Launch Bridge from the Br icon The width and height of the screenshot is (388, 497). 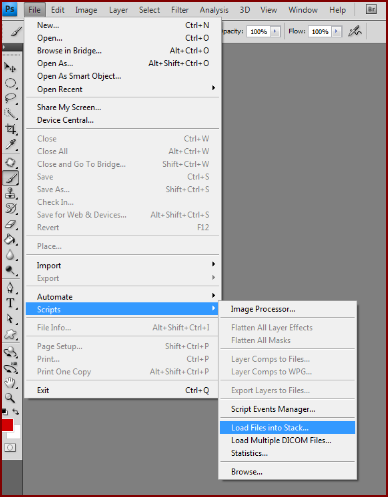pos(371,9)
